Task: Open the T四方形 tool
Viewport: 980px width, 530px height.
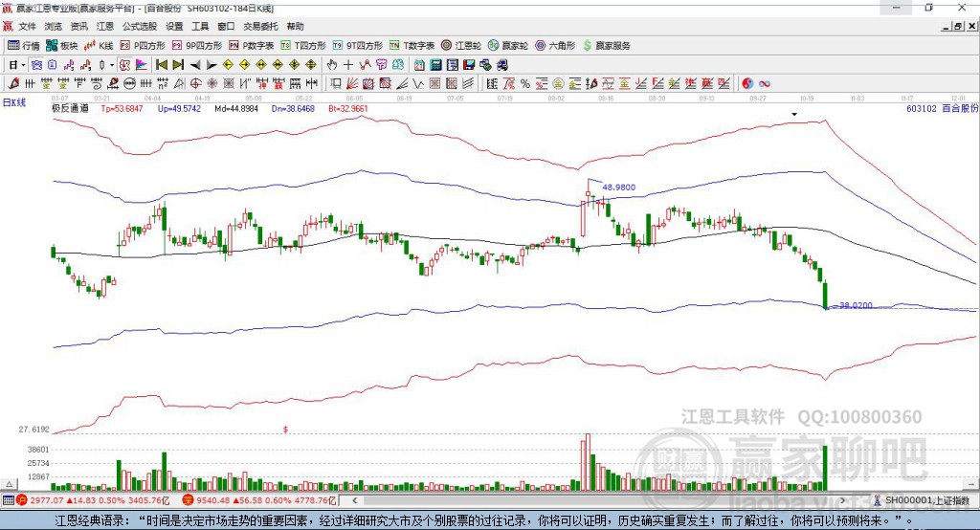Action: click(303, 46)
